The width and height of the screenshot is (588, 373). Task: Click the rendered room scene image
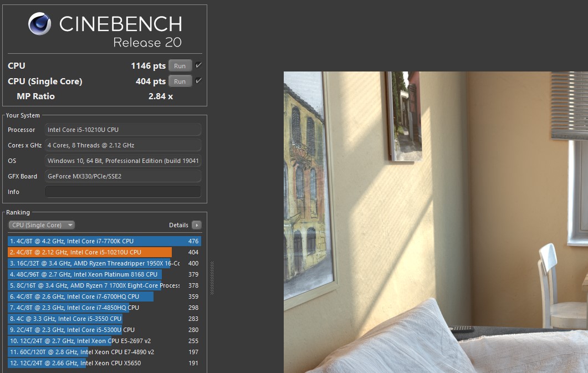[436, 222]
